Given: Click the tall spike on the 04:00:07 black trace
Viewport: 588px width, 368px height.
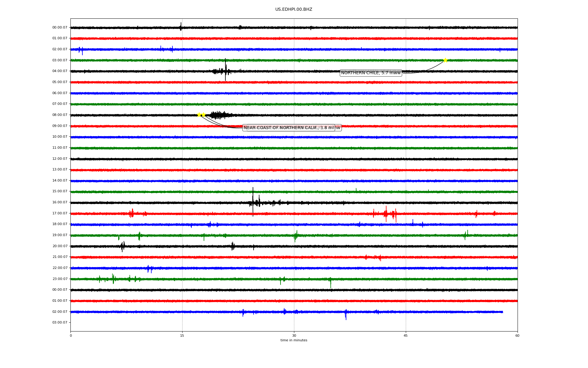Looking at the screenshot, I should tap(225, 70).
